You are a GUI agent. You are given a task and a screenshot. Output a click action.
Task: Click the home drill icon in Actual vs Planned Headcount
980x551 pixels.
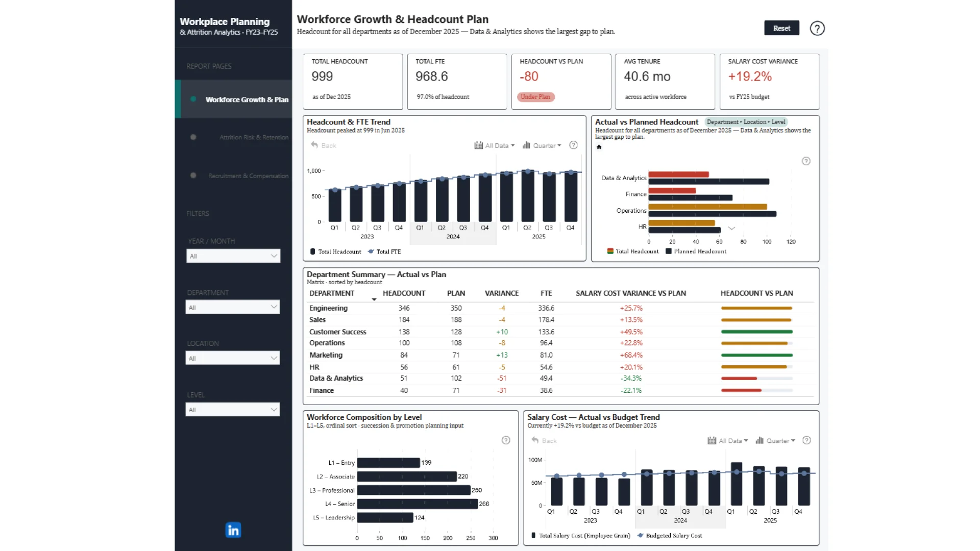[599, 147]
